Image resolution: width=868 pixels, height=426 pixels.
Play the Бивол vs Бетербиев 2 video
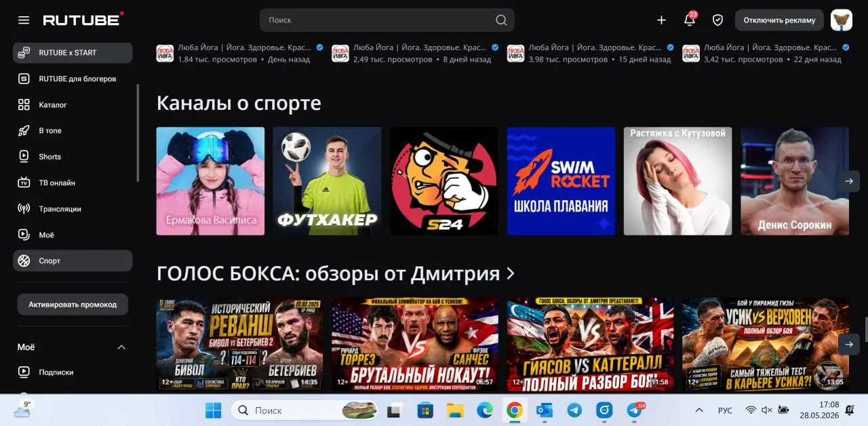239,344
